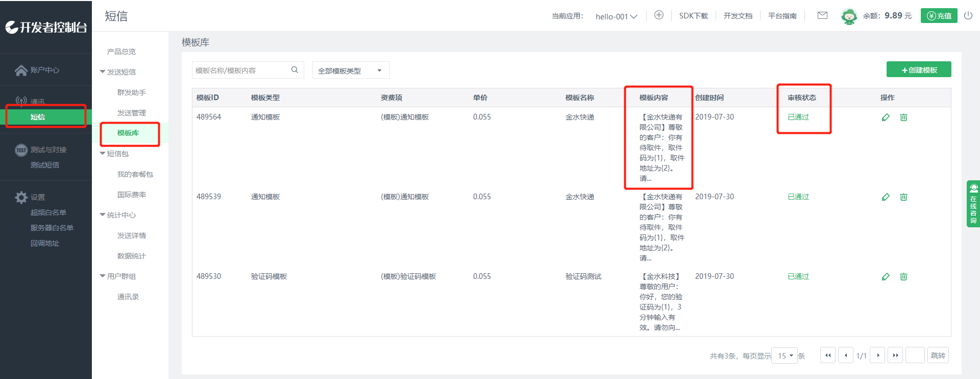This screenshot has width=980, height=379.
Task: Open 回调地址 settings item
Action: [x=45, y=243]
